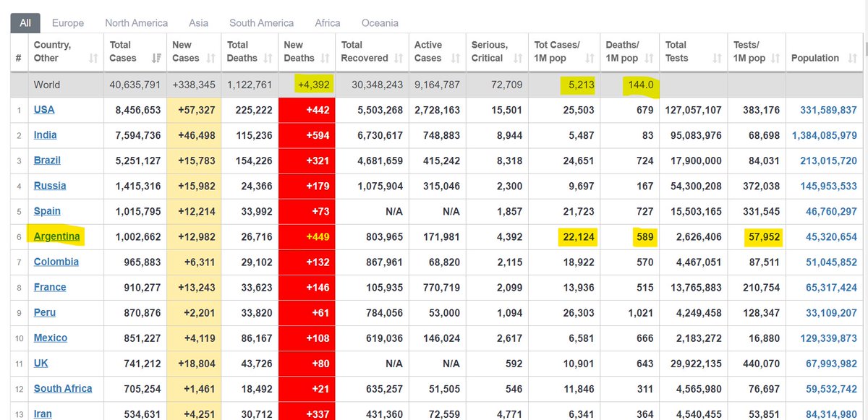
Task: Open the USA country link
Action: point(44,110)
